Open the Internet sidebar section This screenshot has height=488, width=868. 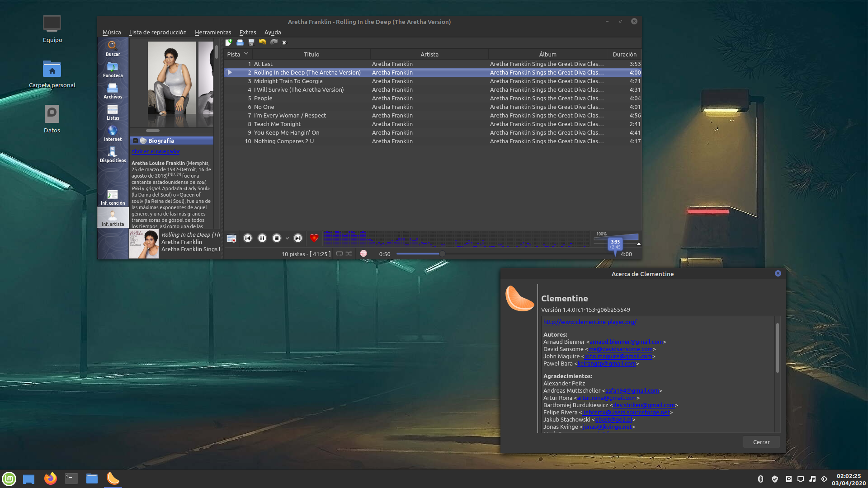pyautogui.click(x=113, y=134)
